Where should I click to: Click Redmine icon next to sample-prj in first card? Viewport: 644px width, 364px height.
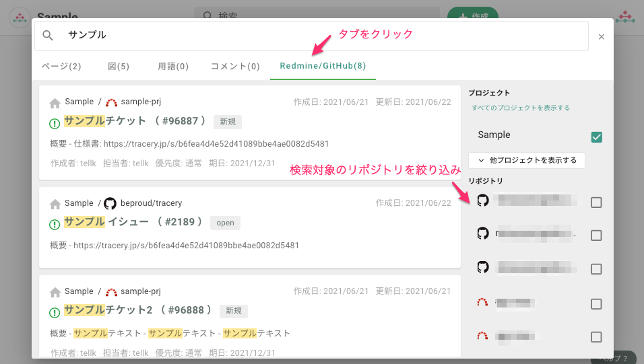(x=111, y=102)
